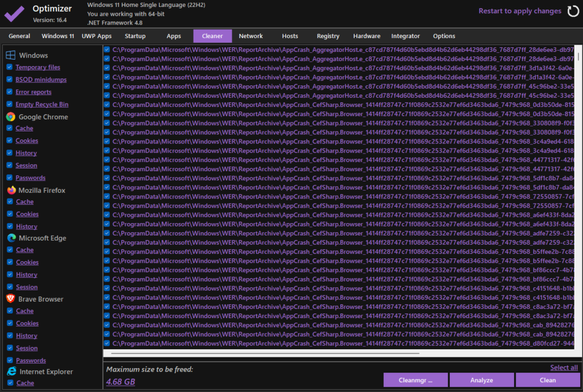Click the Google Chrome icon
Image resolution: width=583 pixels, height=392 pixels.
pos(10,117)
